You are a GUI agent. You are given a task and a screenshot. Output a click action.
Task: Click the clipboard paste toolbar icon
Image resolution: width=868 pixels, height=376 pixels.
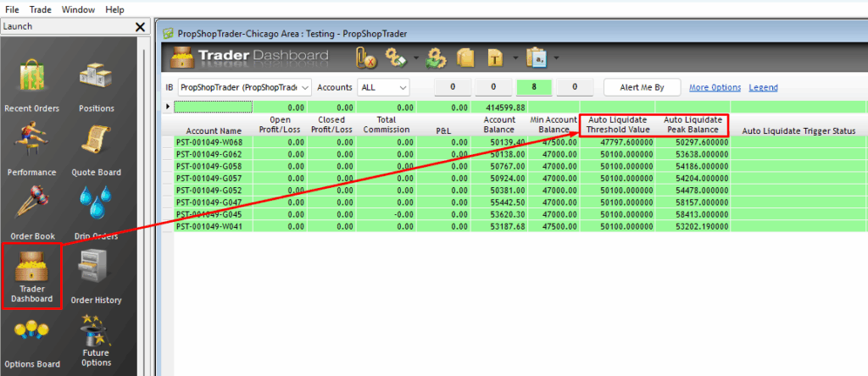point(536,58)
